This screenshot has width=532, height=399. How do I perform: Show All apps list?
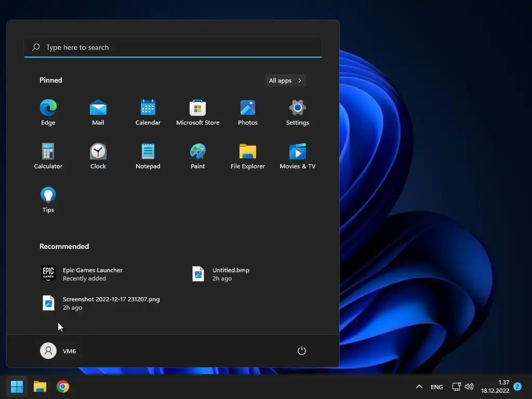pos(285,81)
